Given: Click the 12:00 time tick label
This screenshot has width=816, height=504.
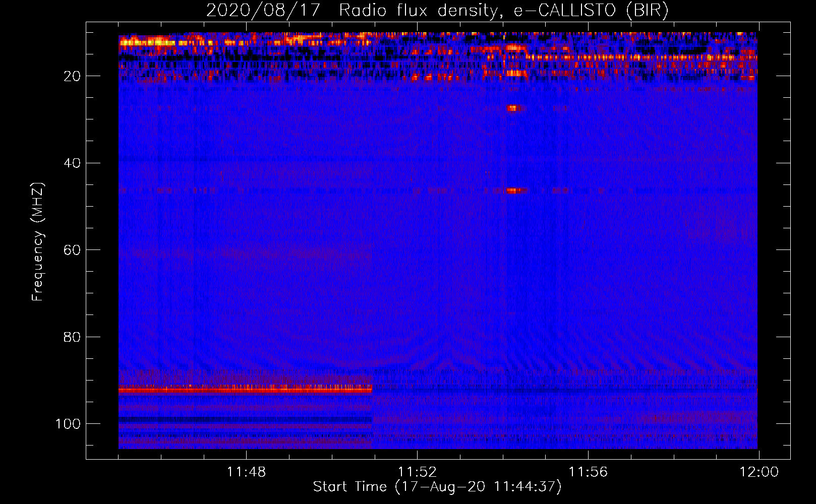Looking at the screenshot, I should point(759,472).
